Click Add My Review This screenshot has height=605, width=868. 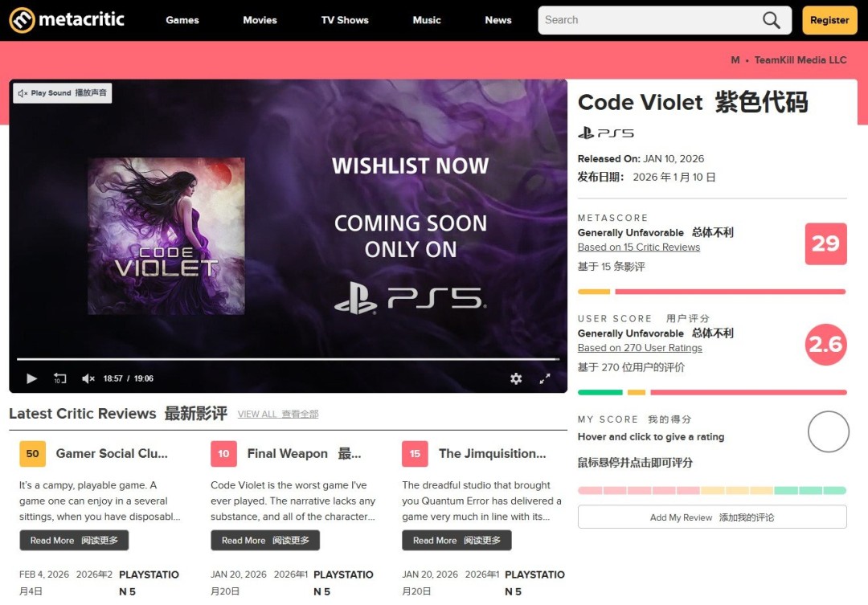point(711,517)
